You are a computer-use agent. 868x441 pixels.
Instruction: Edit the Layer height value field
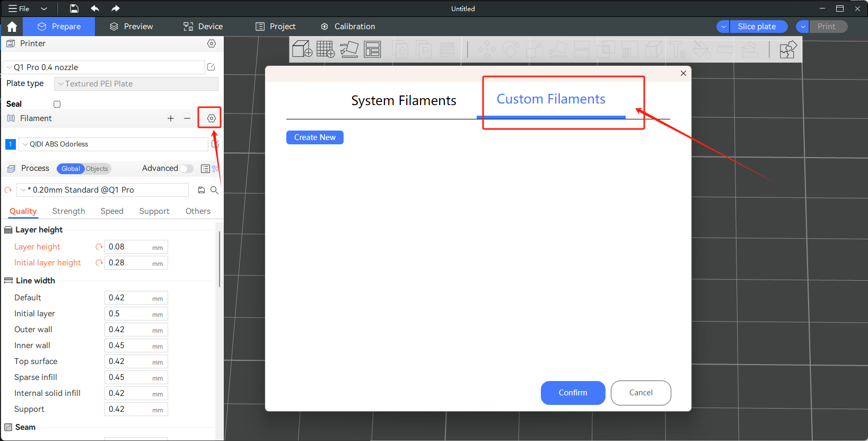[136, 247]
